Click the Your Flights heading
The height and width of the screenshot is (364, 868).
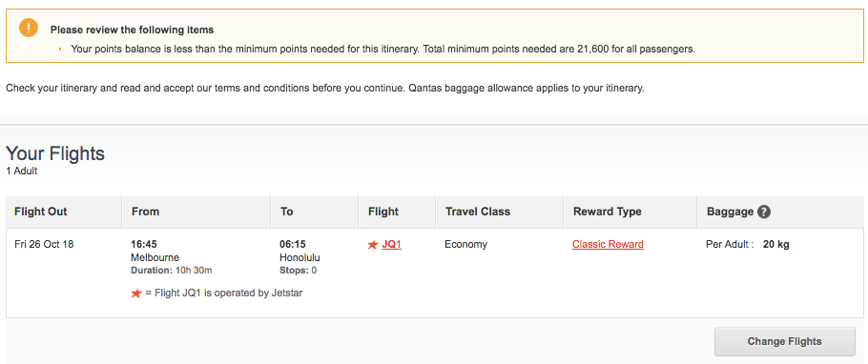(x=54, y=153)
